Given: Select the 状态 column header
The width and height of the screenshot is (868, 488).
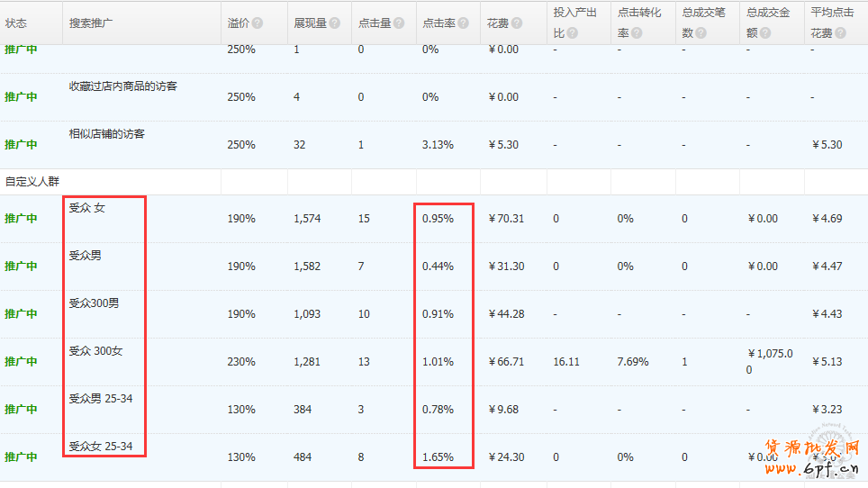Looking at the screenshot, I should click(16, 23).
